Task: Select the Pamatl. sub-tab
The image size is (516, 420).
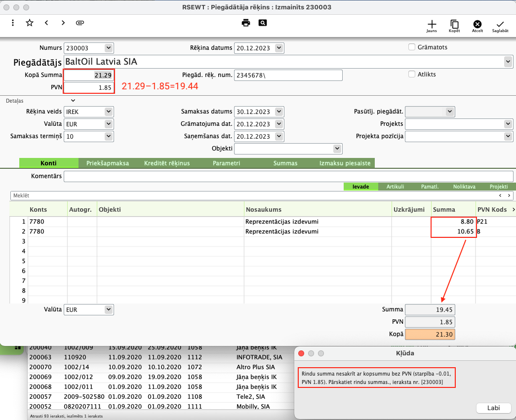Action: (x=430, y=187)
